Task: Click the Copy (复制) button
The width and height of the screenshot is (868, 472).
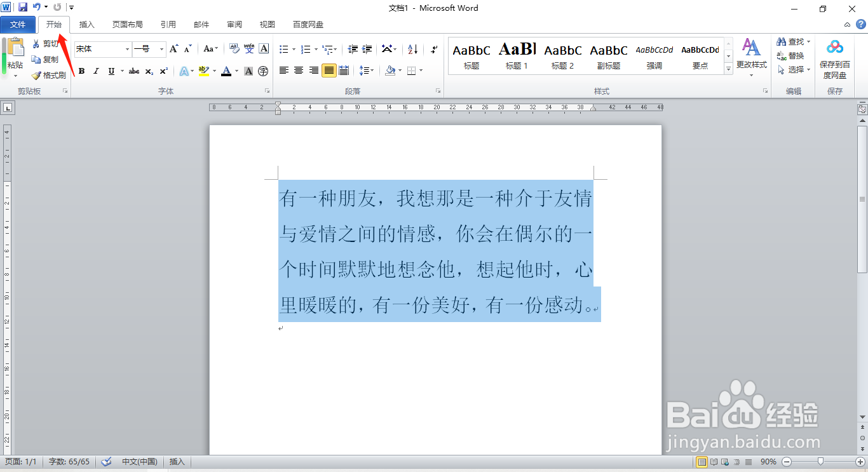Action: click(46, 59)
